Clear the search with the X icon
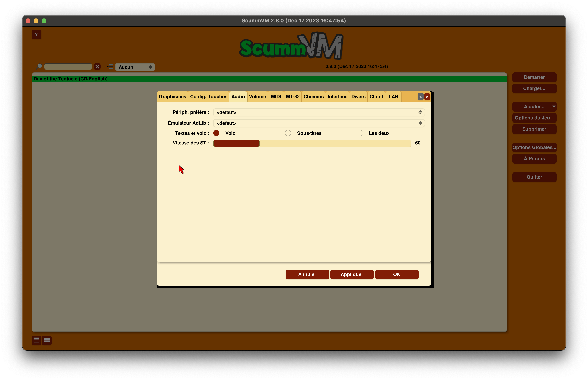588x380 pixels. point(97,66)
